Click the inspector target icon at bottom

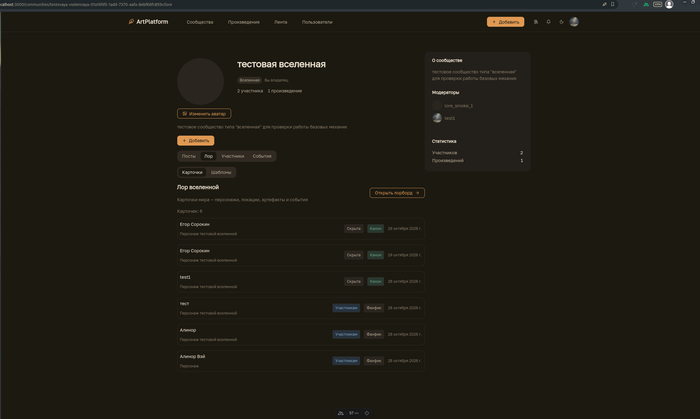tap(367, 413)
